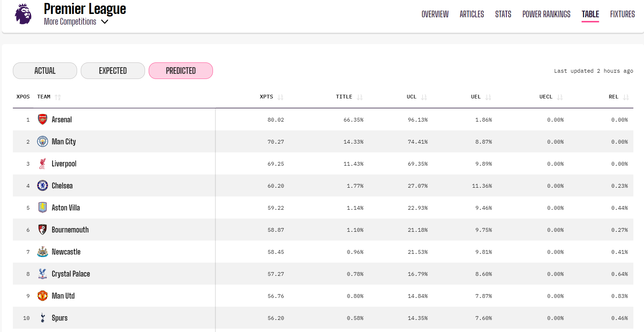Viewport: 644px width, 332px height.
Task: Click the Premier League lion logo
Action: pos(23,14)
